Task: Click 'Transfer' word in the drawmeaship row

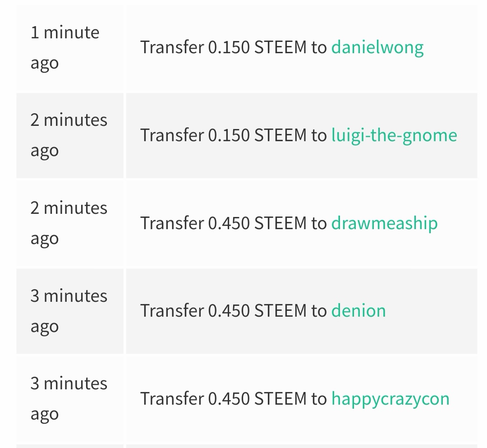Action: (172, 223)
